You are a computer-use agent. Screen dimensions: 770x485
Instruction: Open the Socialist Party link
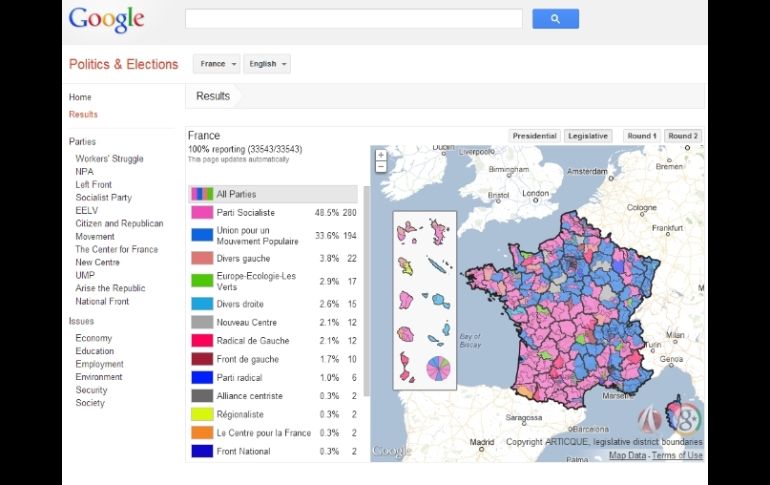(103, 198)
